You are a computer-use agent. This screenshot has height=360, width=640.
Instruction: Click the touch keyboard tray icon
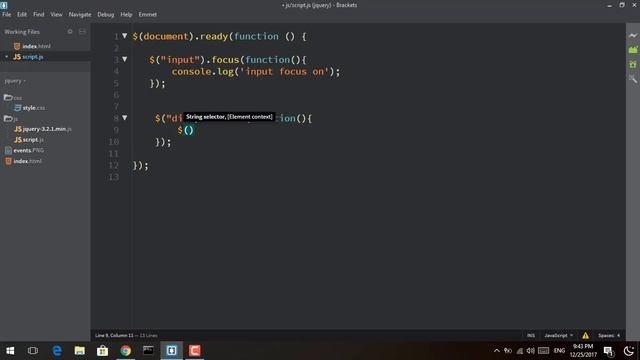click(543, 351)
